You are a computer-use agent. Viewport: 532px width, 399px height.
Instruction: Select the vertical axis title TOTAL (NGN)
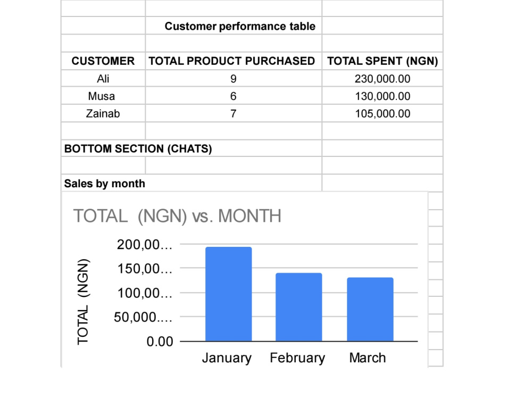coord(83,302)
